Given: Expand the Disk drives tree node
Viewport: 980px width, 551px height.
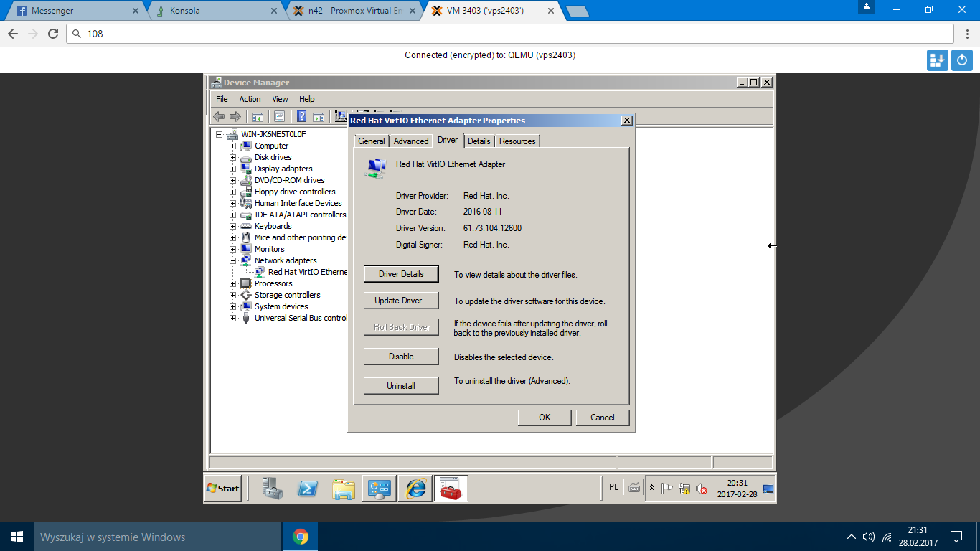Looking at the screenshot, I should point(232,157).
